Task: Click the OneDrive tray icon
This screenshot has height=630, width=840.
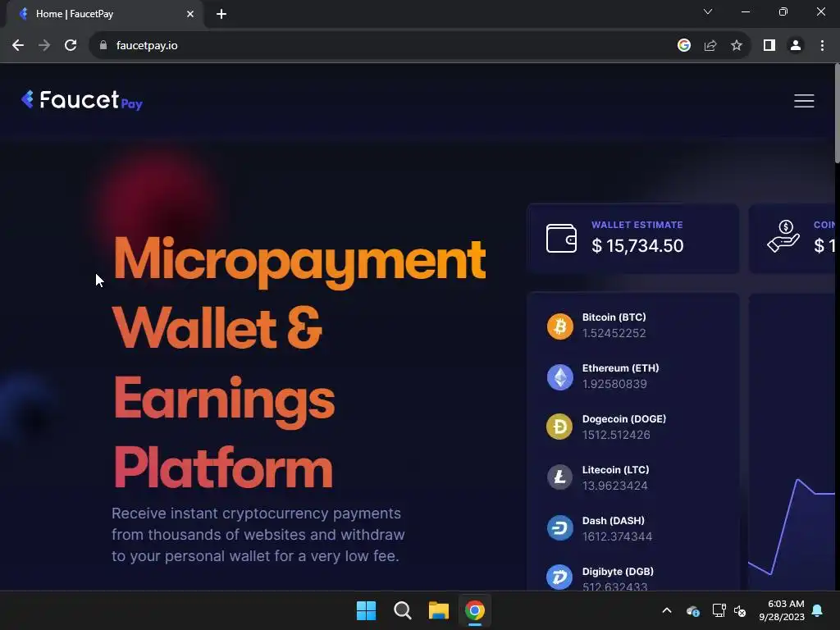Action: pos(692,610)
